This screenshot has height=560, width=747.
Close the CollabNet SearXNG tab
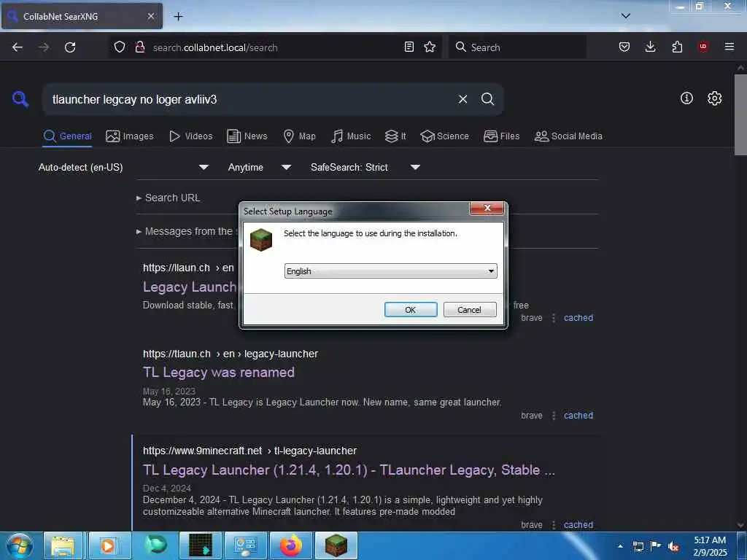(150, 16)
